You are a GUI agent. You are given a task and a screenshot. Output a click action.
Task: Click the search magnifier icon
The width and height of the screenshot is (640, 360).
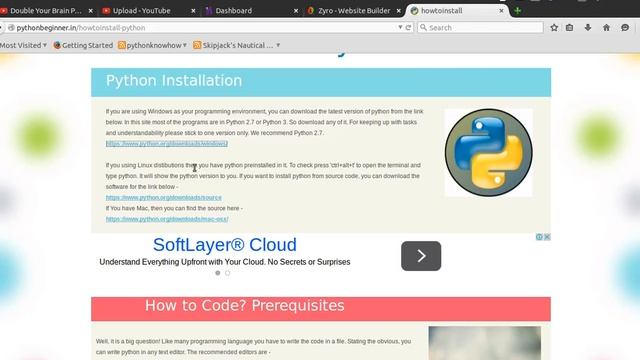(x=423, y=27)
